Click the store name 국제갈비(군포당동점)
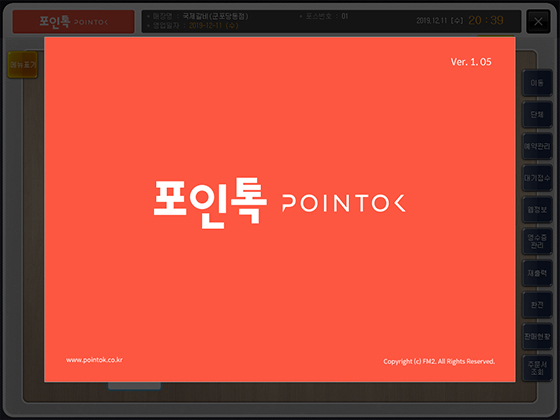 215,16
